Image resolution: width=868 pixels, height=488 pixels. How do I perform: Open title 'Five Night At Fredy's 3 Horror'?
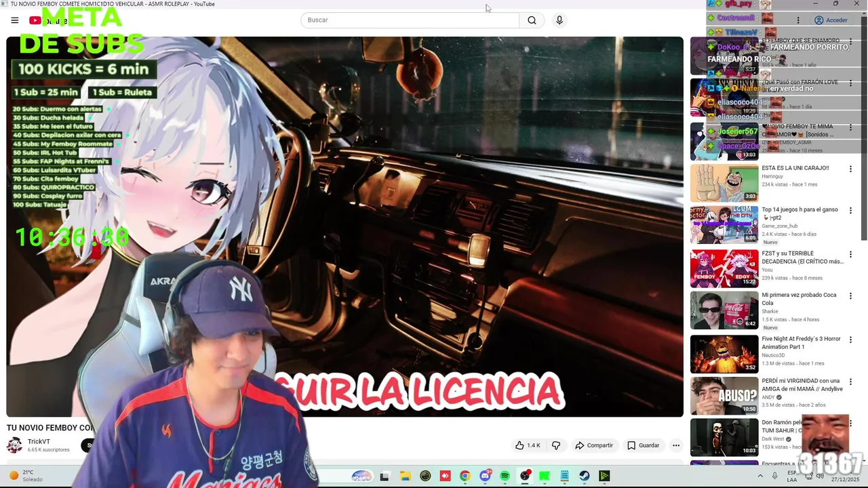tap(801, 343)
